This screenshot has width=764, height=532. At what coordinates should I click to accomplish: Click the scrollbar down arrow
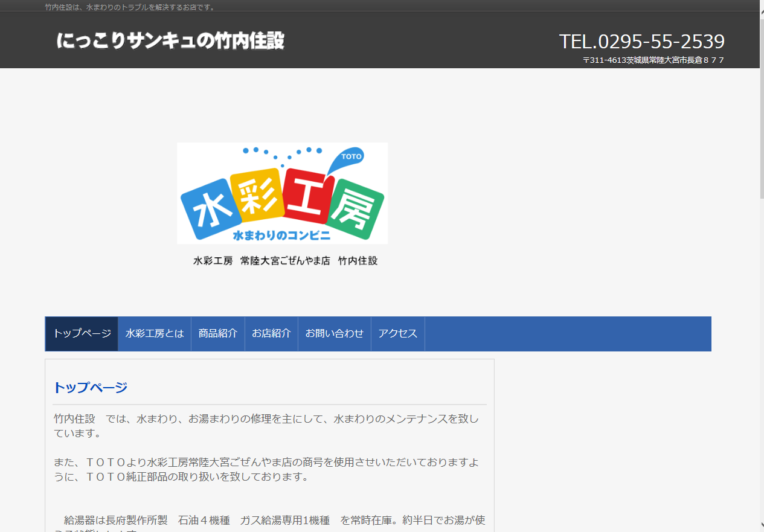[761, 525]
